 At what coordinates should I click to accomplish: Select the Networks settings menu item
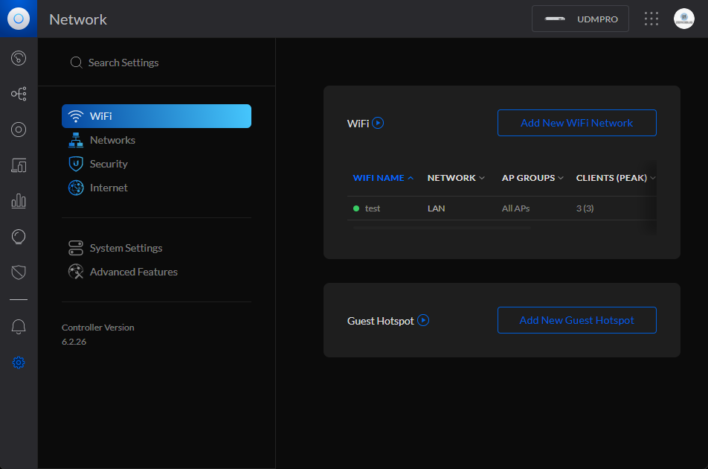(x=112, y=140)
